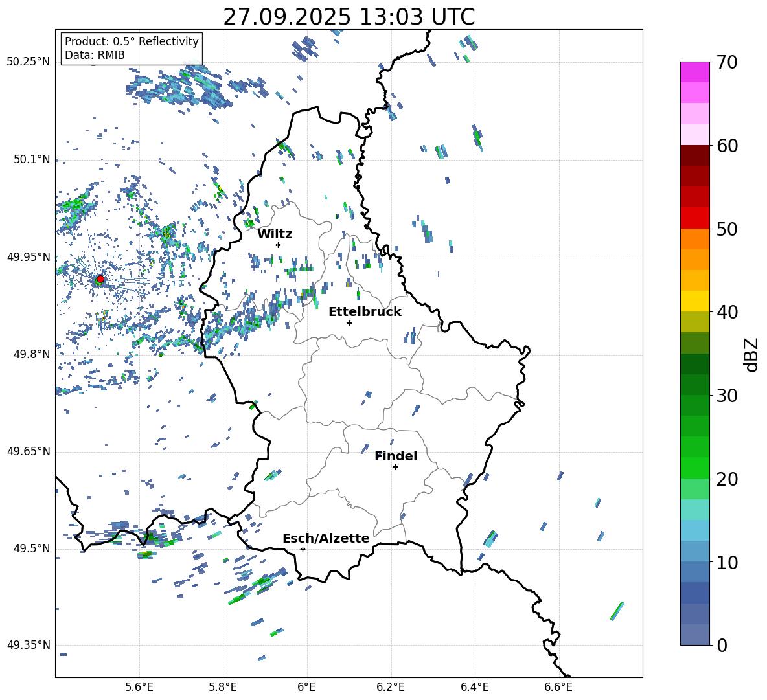Click the cross marker below Esch/Alzette
The height and width of the screenshot is (700, 767).
coord(303,549)
